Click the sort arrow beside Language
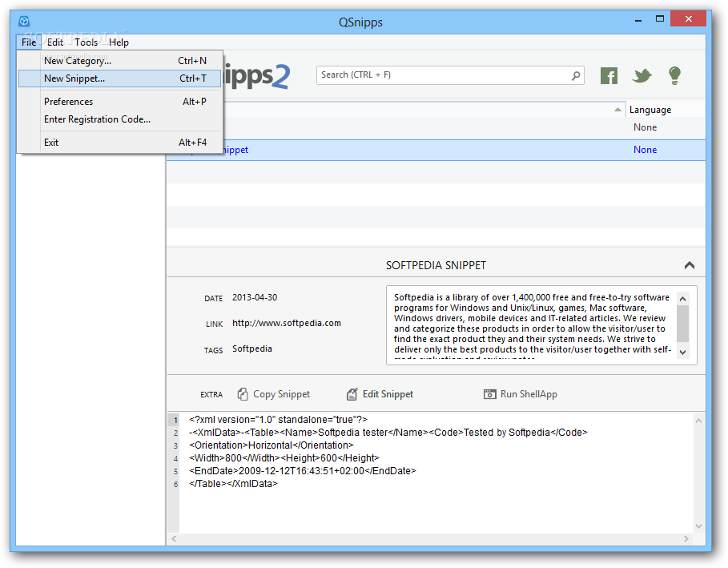Screen dimensions: 728x568 (617, 110)
